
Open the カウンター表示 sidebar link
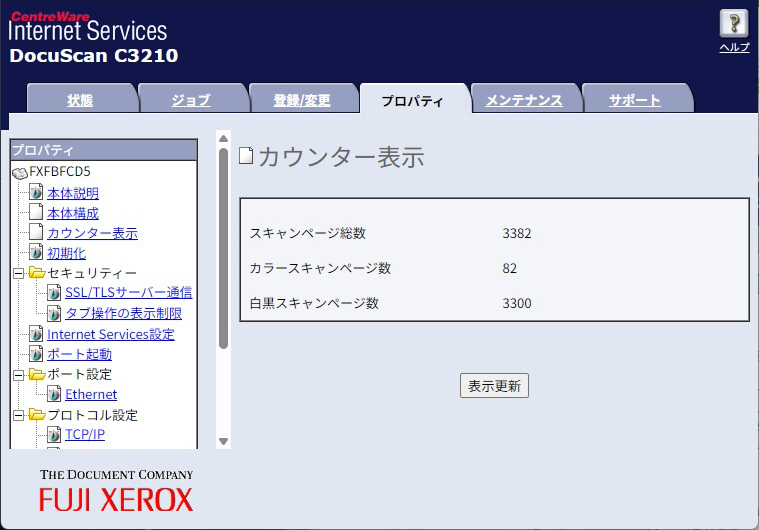click(92, 233)
